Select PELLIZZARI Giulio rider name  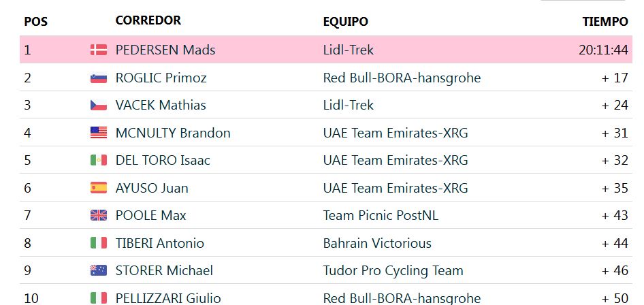[x=168, y=298]
